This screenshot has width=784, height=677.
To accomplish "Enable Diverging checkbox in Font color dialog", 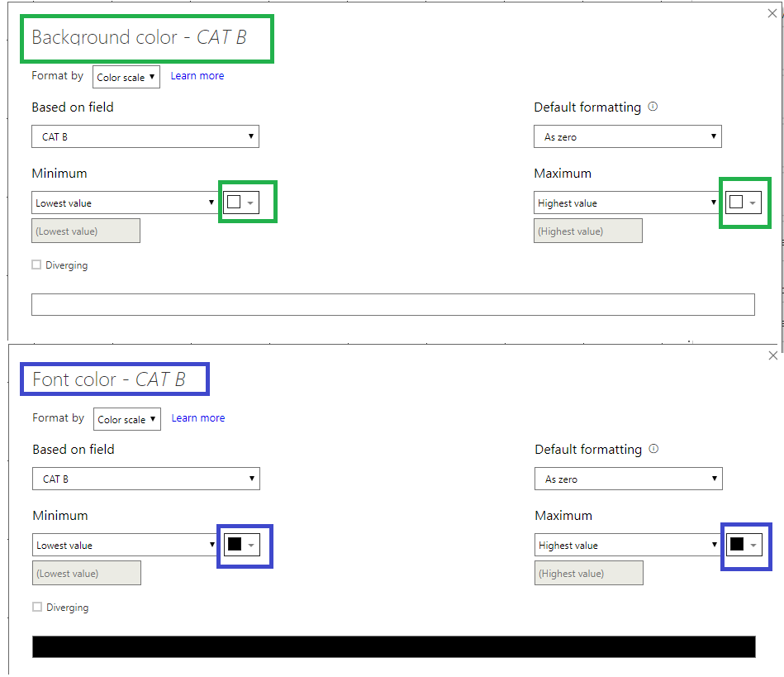I will coord(37,607).
